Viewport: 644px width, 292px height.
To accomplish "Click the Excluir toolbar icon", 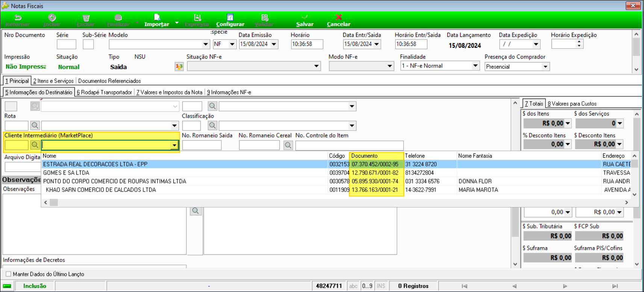I will [86, 18].
